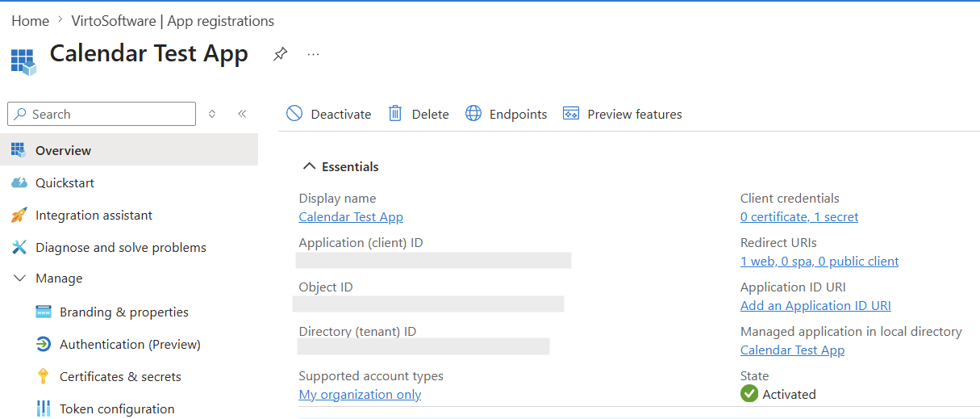Click the Delete button label

tap(430, 115)
